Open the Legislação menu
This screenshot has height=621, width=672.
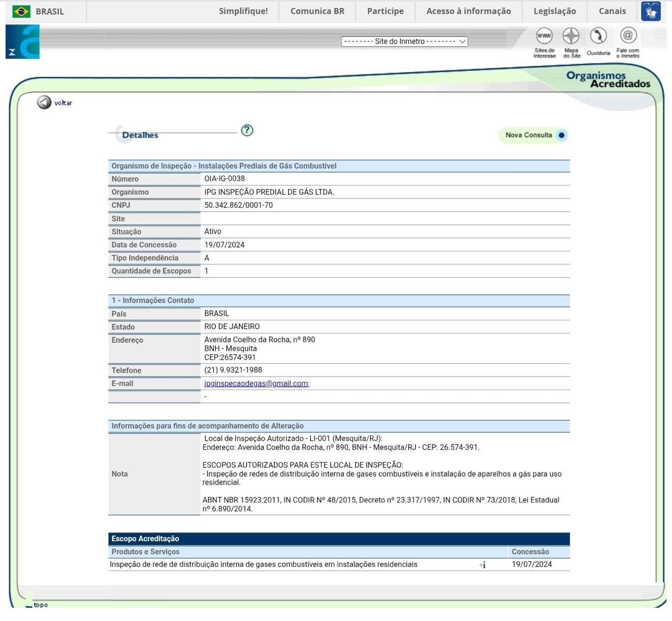point(554,10)
